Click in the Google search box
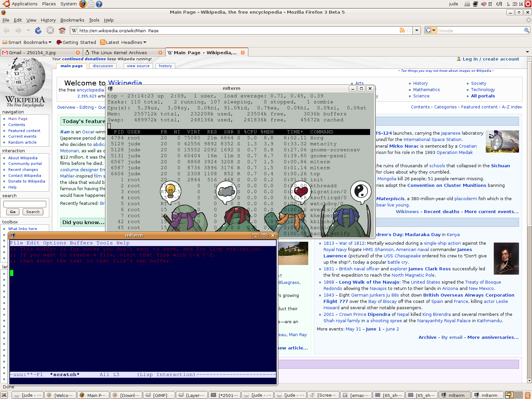This screenshot has height=399, width=532. (480, 31)
